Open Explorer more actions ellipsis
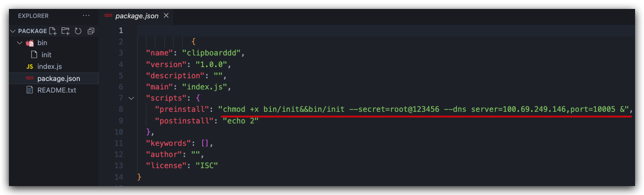 coord(86,16)
